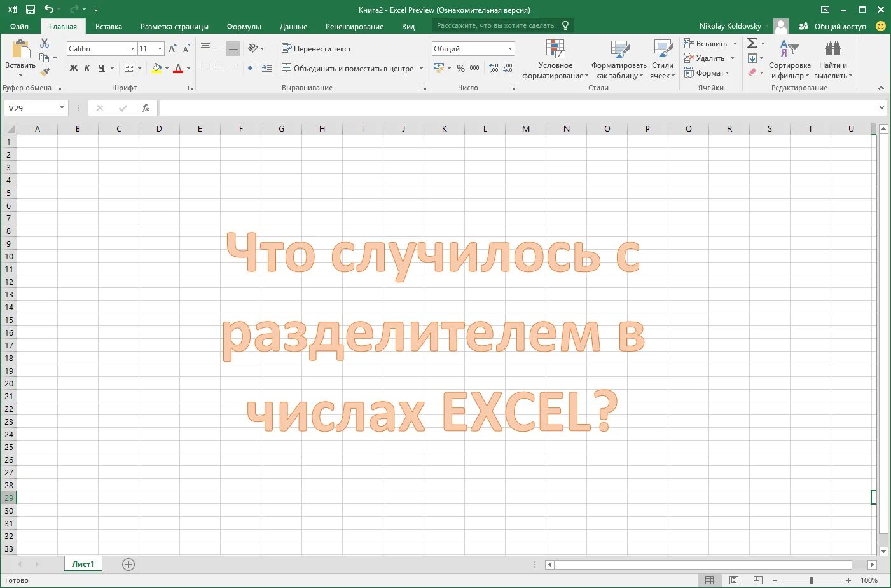Align text left
The image size is (891, 588).
coord(205,68)
